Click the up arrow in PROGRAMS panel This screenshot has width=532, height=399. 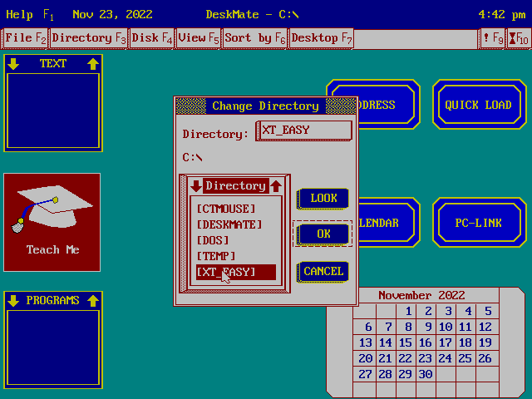click(93, 301)
